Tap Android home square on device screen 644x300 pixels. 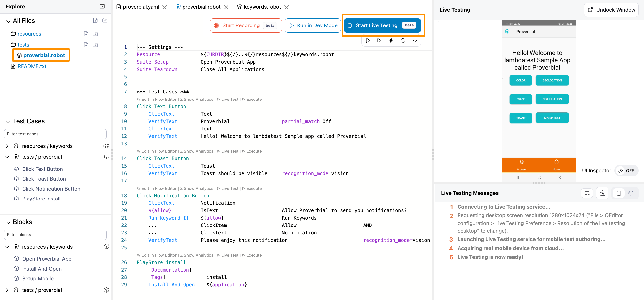[x=539, y=177]
